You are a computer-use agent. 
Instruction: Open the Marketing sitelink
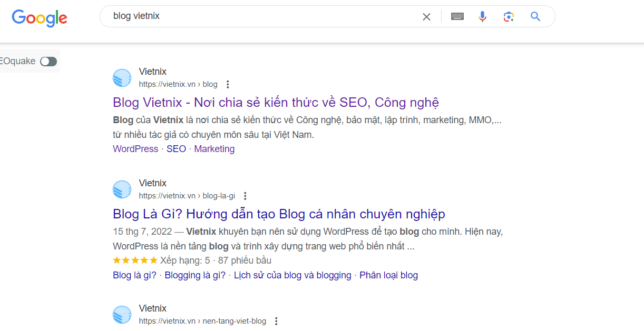click(x=214, y=149)
